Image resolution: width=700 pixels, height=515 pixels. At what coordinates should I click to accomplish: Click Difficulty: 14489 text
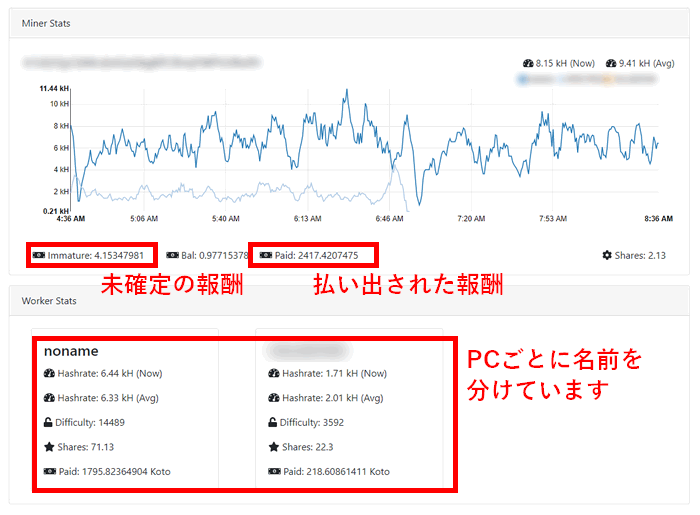coord(90,422)
